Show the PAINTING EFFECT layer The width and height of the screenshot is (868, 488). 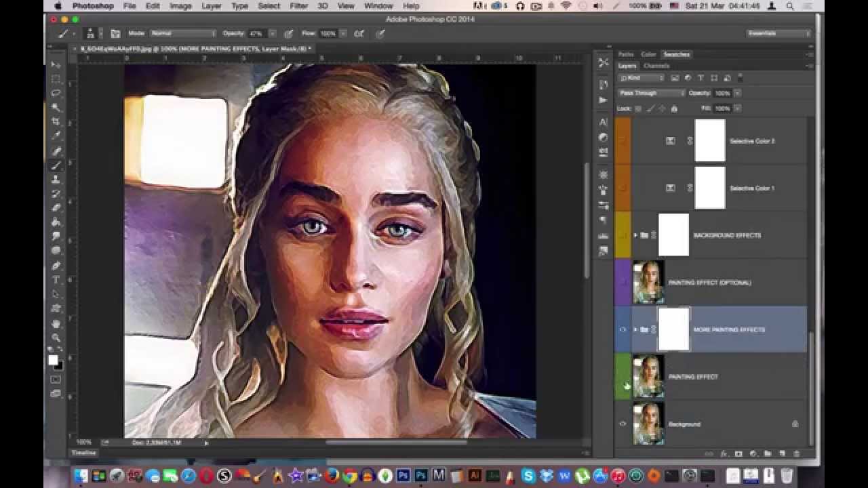623,377
